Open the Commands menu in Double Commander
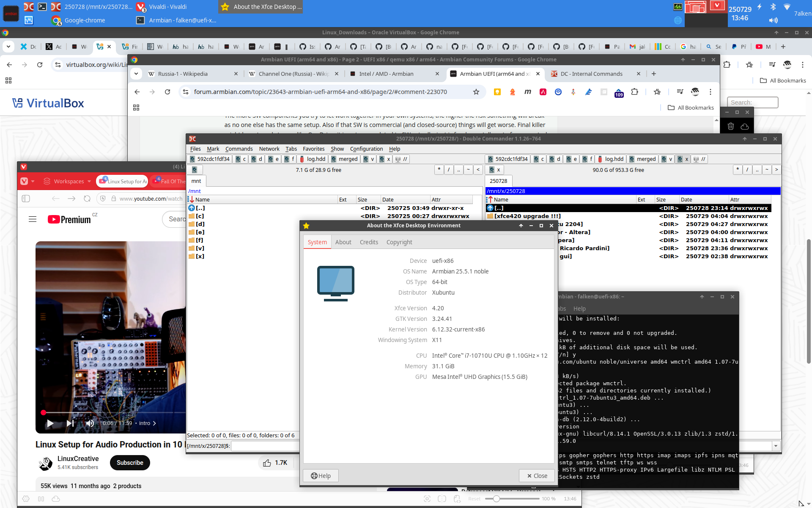This screenshot has width=812, height=508. 239,149
